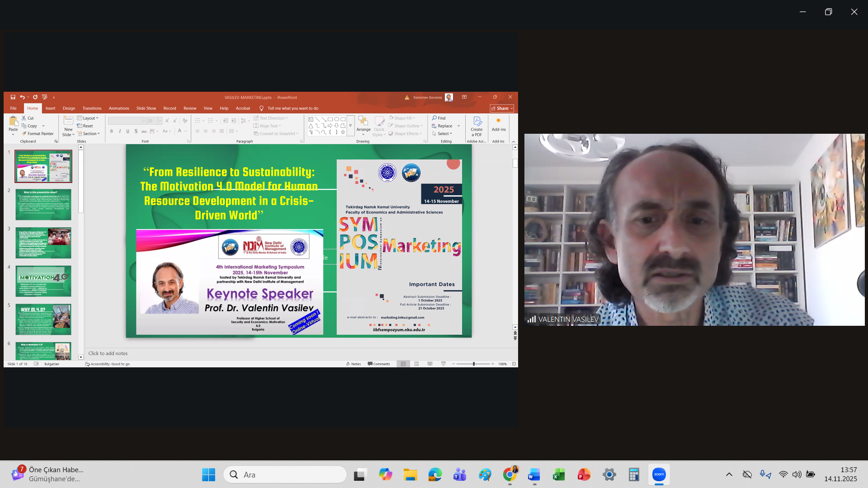Click the zoom slider in status bar

[473, 364]
